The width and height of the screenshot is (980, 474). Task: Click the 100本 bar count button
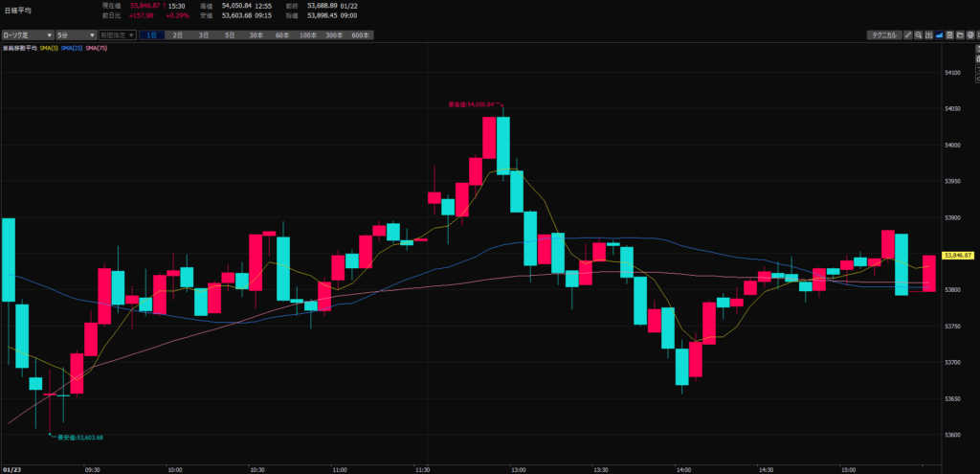[x=307, y=35]
